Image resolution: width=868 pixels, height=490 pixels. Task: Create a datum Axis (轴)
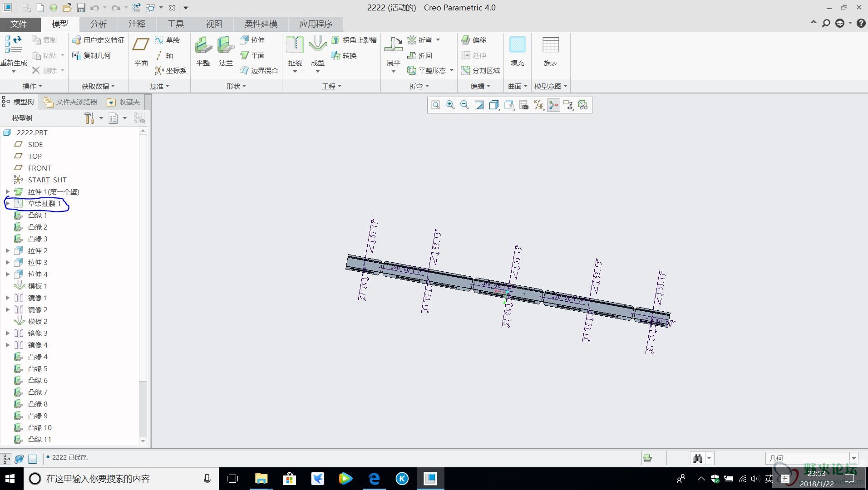[x=164, y=55]
